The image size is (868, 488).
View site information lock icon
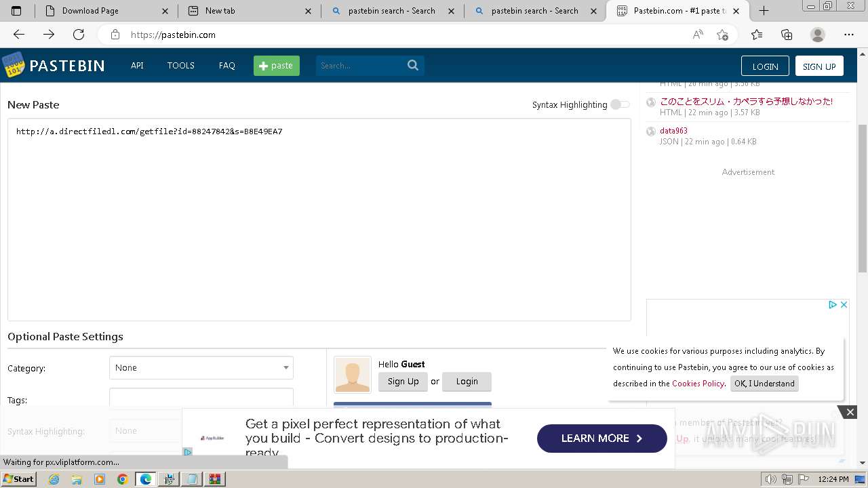tap(115, 35)
